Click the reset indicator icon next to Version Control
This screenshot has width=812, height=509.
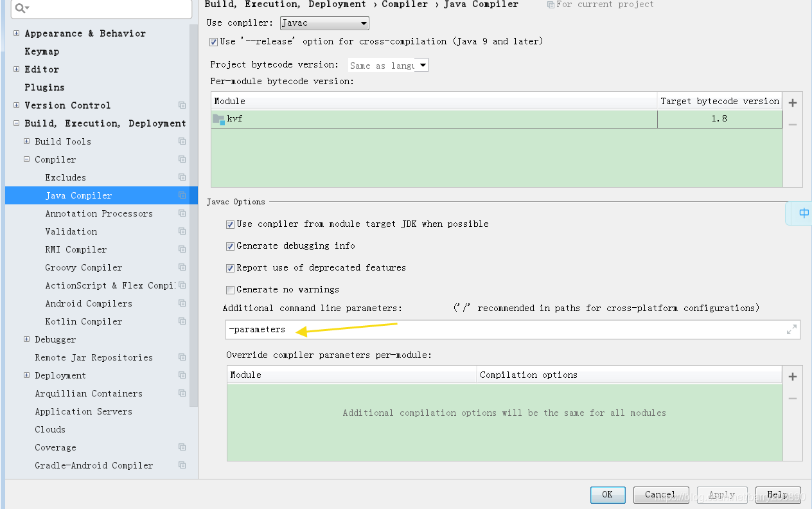coord(182,105)
